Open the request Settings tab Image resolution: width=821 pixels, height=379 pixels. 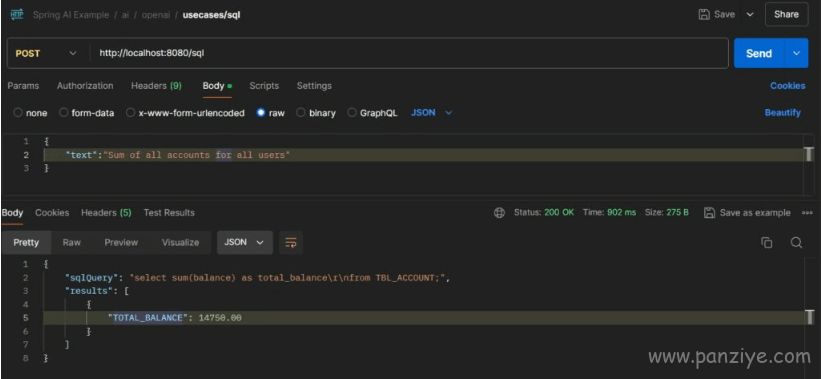314,86
